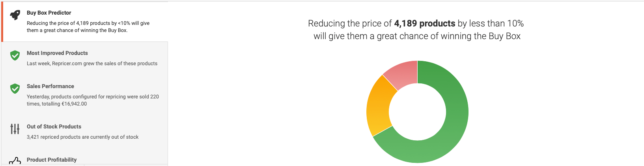The width and height of the screenshot is (644, 166).
Task: Click the text about 3,421 repriced products out of stock
Action: pyautogui.click(x=82, y=137)
